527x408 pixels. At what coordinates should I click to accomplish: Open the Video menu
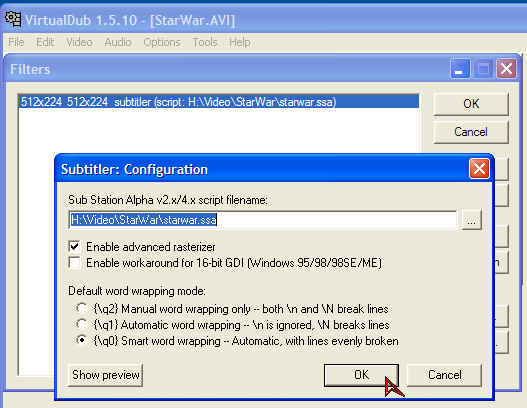(79, 42)
